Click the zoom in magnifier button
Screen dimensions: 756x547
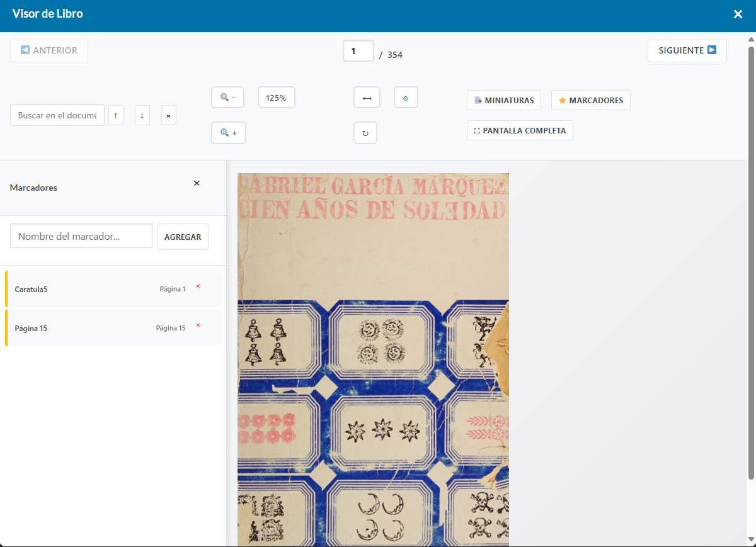(228, 133)
